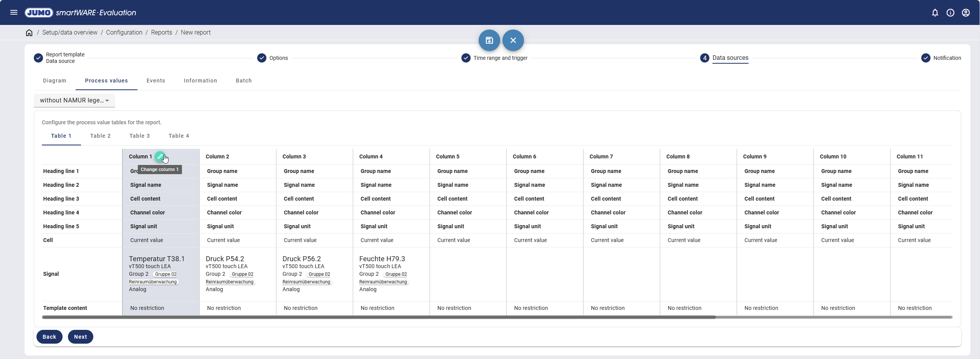Open the NAMUR legend dropdown
The image size is (980, 359).
[x=74, y=100]
